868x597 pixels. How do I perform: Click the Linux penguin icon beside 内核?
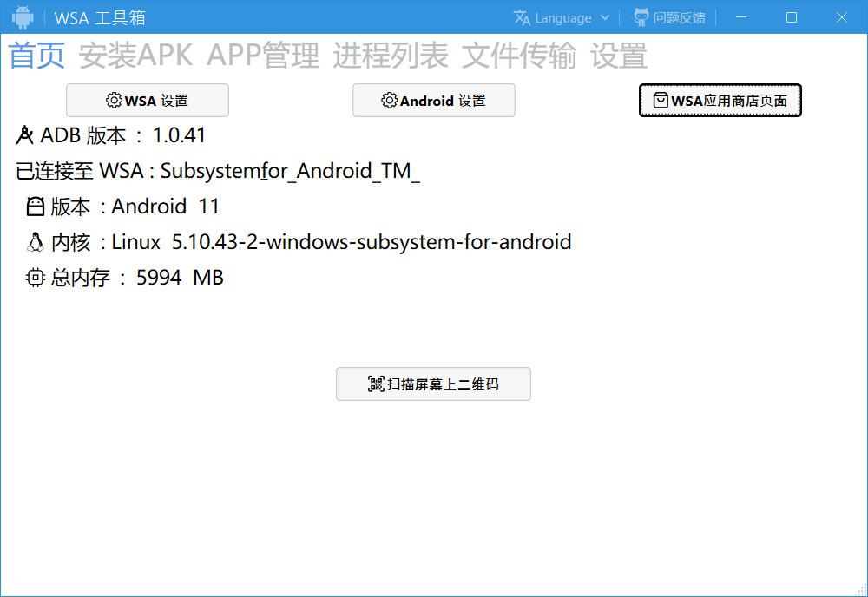point(36,242)
